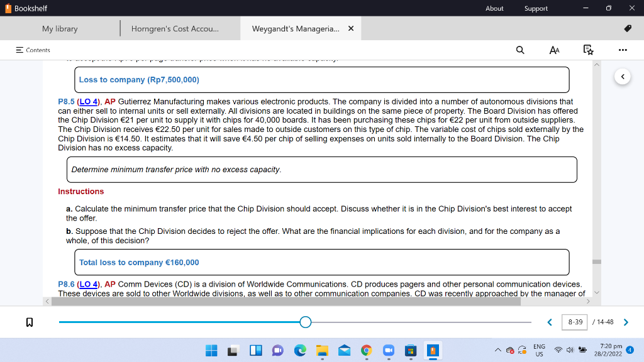Viewport: 644px width, 362px height.
Task: Open the Contents menu
Action: [33, 50]
